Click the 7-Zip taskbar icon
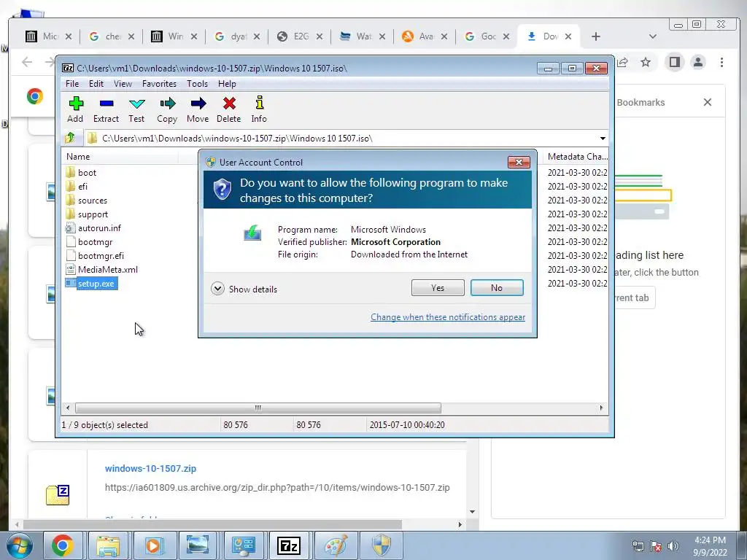The image size is (747, 560). [x=289, y=545]
